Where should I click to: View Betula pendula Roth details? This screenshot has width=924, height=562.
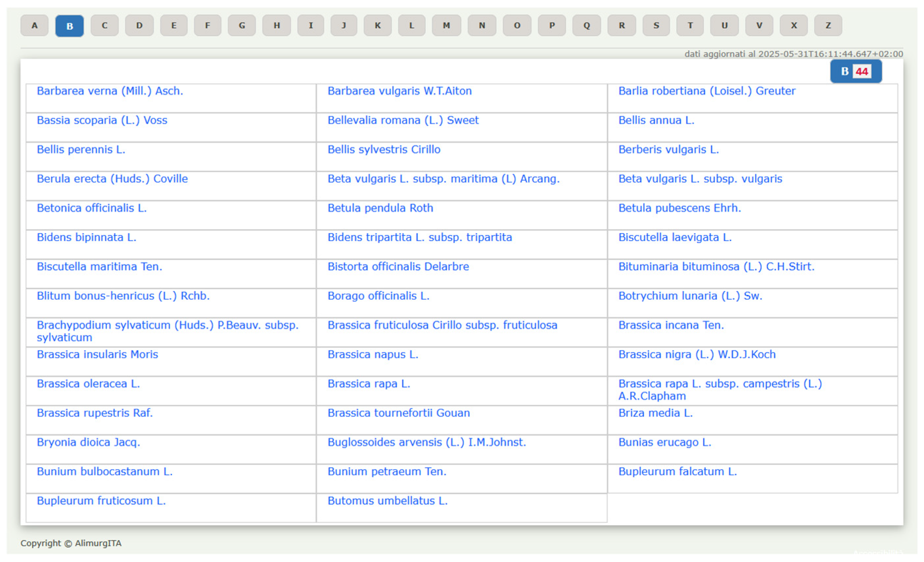click(380, 208)
